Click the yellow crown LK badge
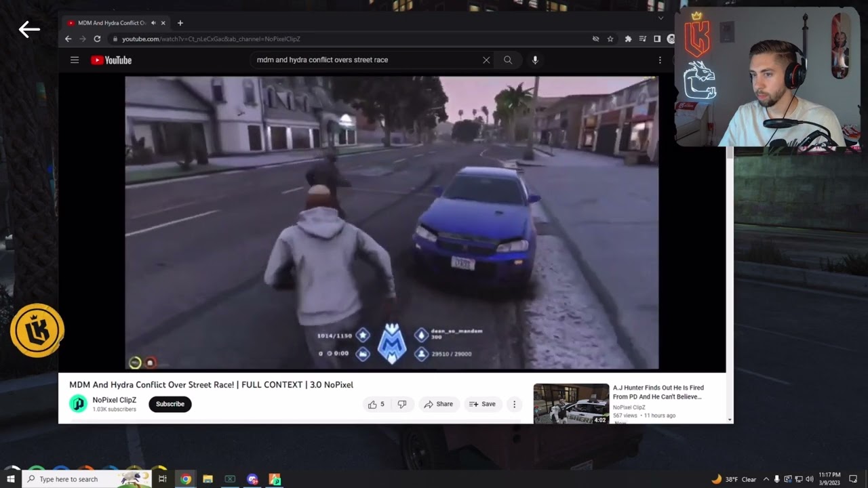Image resolution: width=868 pixels, height=488 pixels. tap(37, 330)
